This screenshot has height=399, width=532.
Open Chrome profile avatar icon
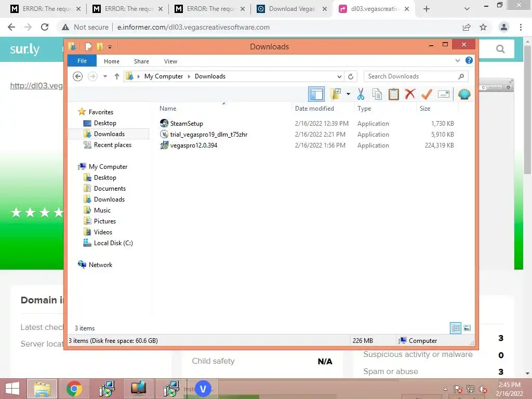pos(504,27)
